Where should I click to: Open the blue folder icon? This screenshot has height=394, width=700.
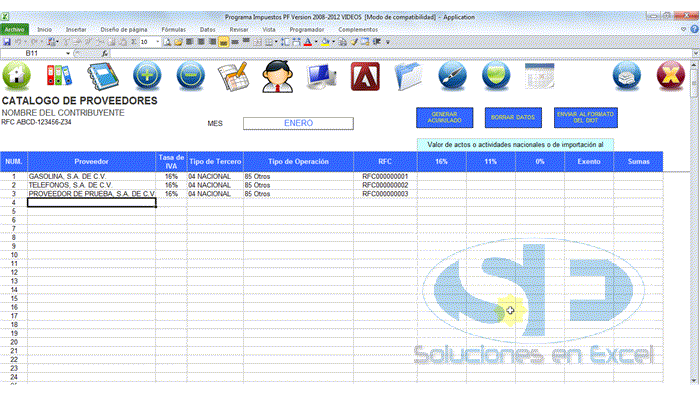point(408,76)
